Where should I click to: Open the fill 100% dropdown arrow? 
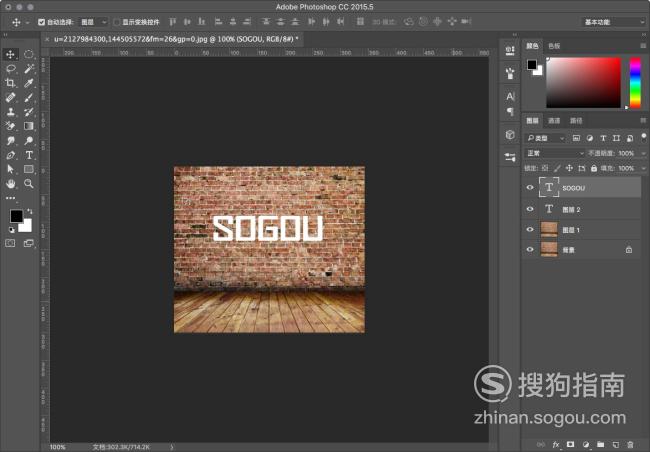pyautogui.click(x=644, y=168)
